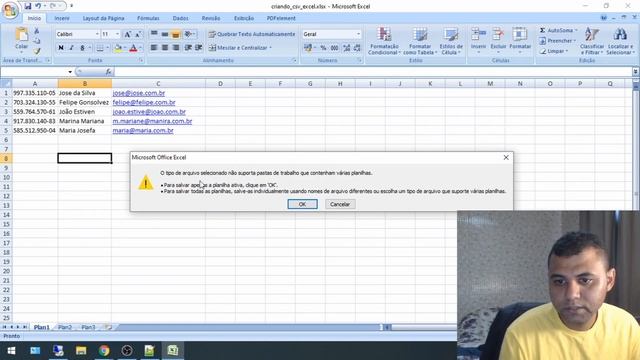Open the Dados ribbon tab
Viewport: 640px width, 360px height.
pyautogui.click(x=180, y=18)
